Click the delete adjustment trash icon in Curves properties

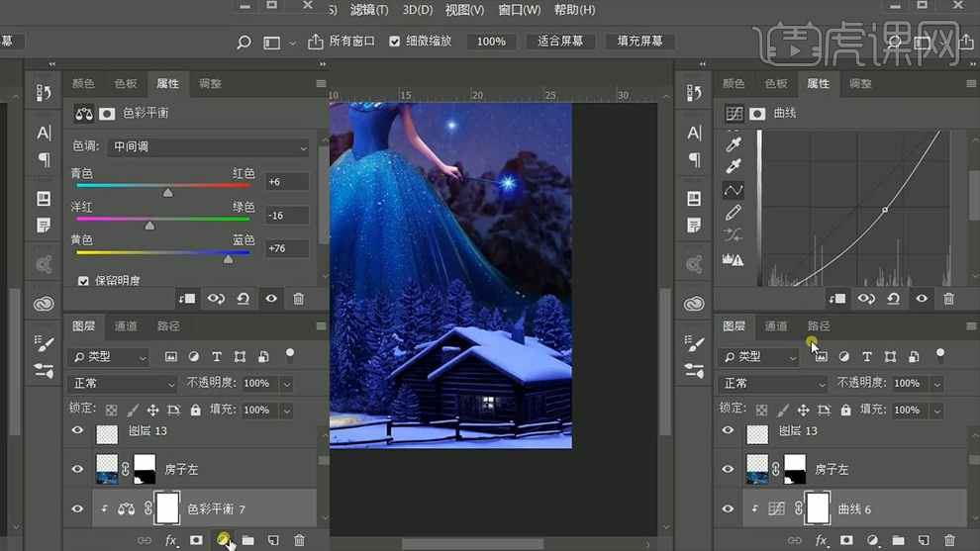(x=949, y=298)
